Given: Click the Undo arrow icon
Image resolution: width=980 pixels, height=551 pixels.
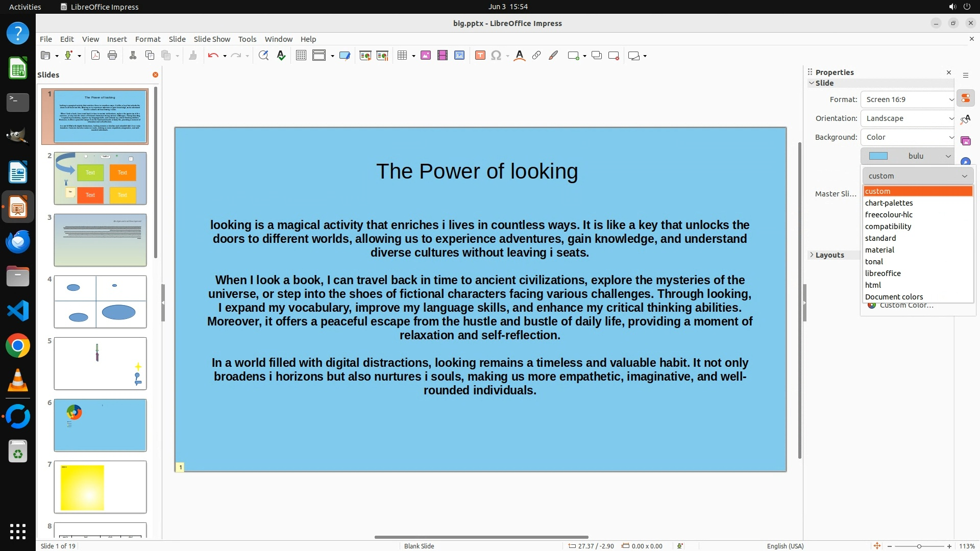Looking at the screenshot, I should point(213,56).
